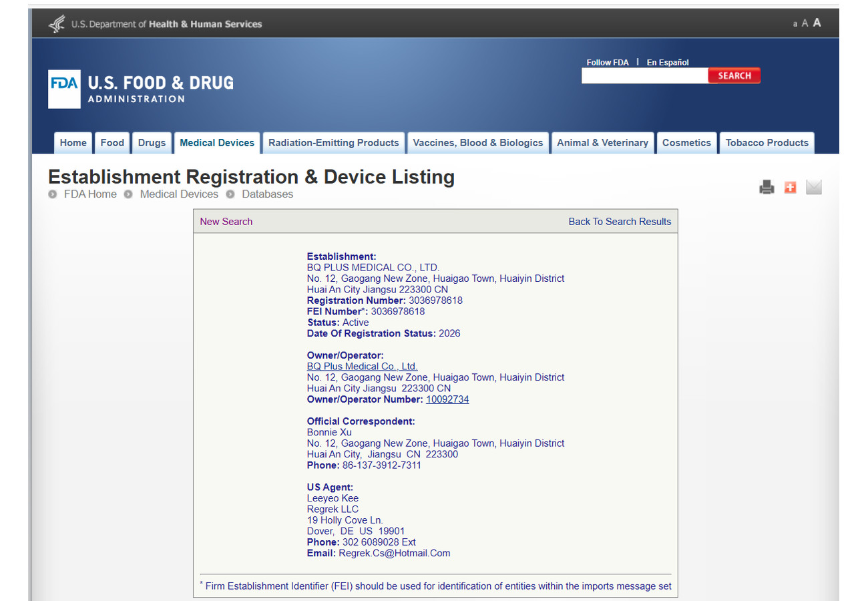This screenshot has height=601, width=868.
Task: Click the HHS eagle logo icon
Action: [57, 24]
